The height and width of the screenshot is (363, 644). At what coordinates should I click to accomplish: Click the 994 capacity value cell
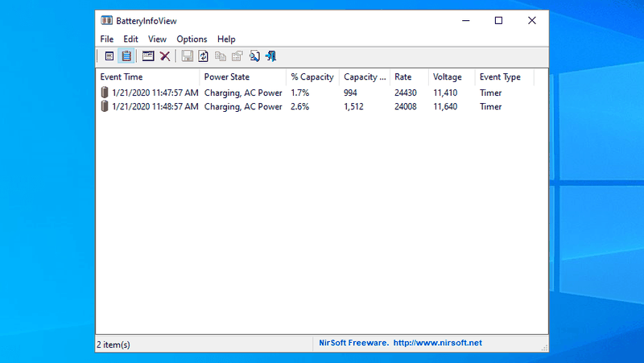point(350,93)
